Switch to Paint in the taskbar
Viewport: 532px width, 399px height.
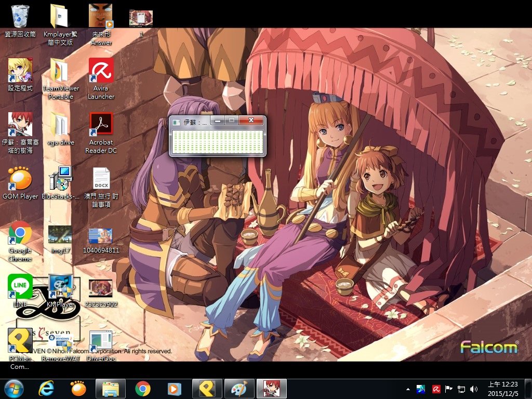(x=239, y=389)
